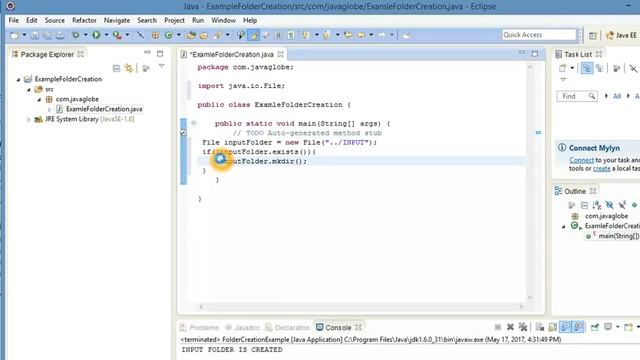Click the editor vertical scrollbar down arrow
This screenshot has width=640, height=360.
click(530, 298)
